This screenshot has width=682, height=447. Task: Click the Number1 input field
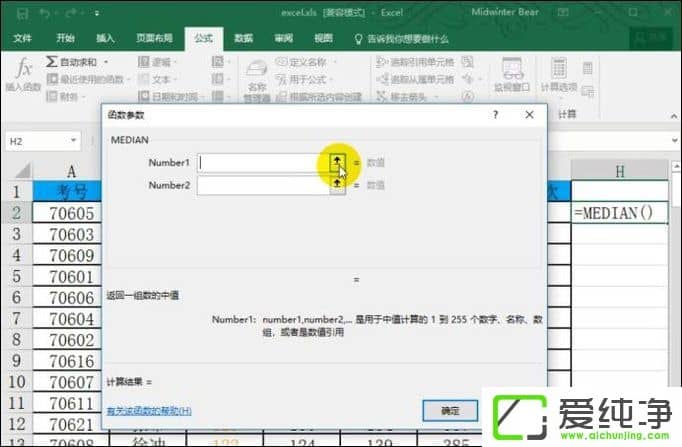(263, 163)
